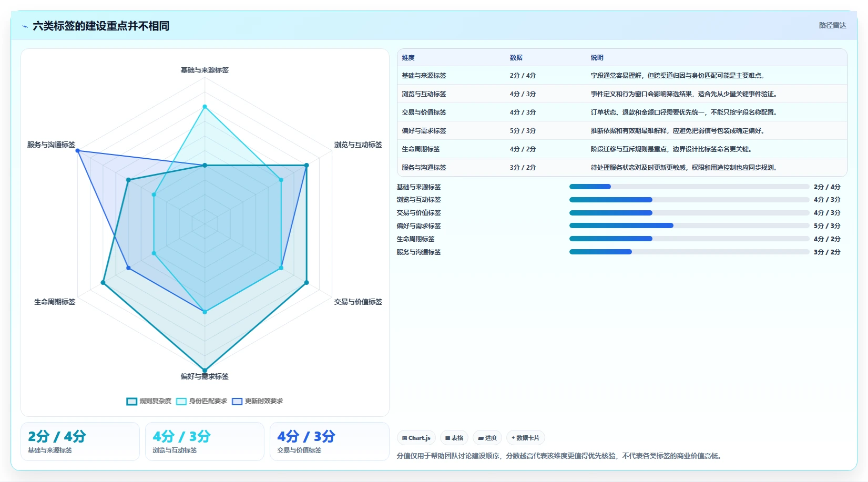This screenshot has height=482, width=868.
Task: Click the radar axis label 服务与沟通标签
Action: pyautogui.click(x=51, y=145)
